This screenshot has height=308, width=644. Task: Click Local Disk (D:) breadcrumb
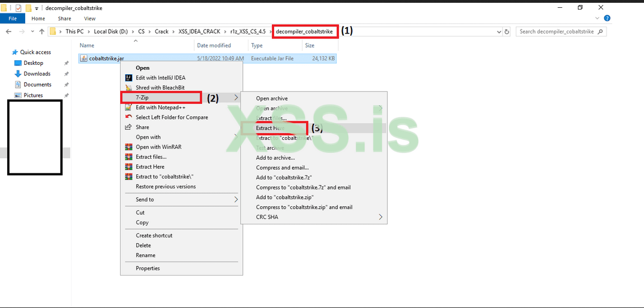[x=111, y=31]
